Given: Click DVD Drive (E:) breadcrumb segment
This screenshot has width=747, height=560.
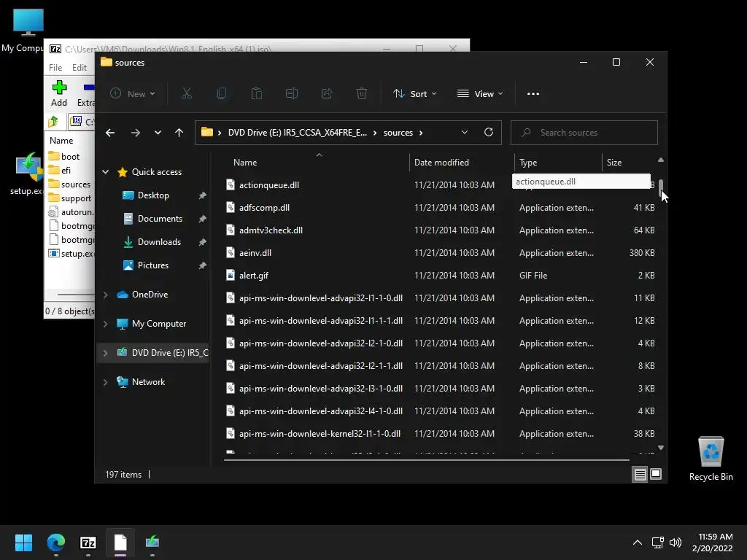Looking at the screenshot, I should (298, 133).
